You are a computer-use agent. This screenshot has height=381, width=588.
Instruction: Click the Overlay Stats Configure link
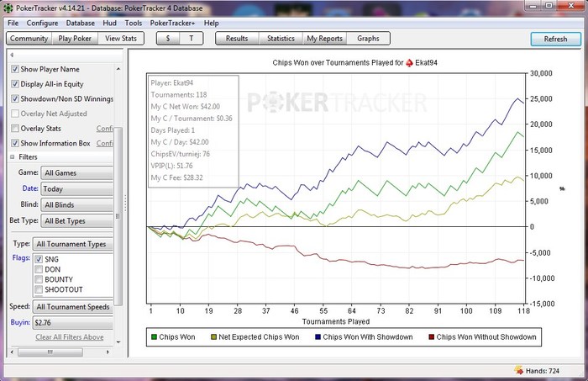[x=105, y=129]
